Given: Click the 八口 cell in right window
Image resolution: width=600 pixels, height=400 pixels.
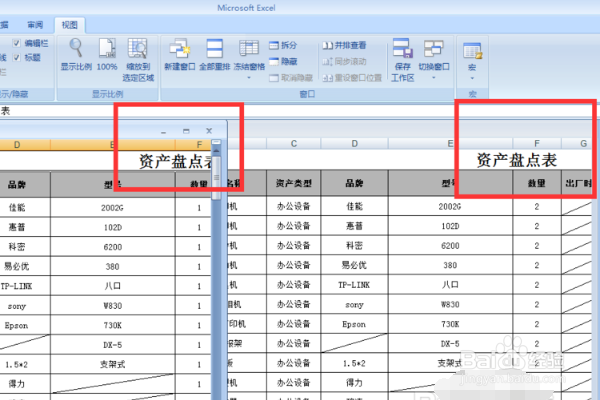Looking at the screenshot, I should pos(450,285).
